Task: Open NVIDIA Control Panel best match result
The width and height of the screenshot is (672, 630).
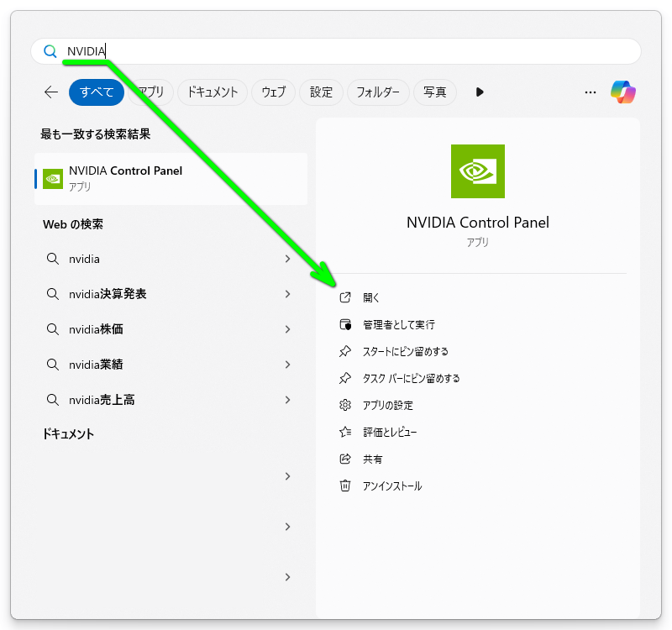Action: (171, 179)
